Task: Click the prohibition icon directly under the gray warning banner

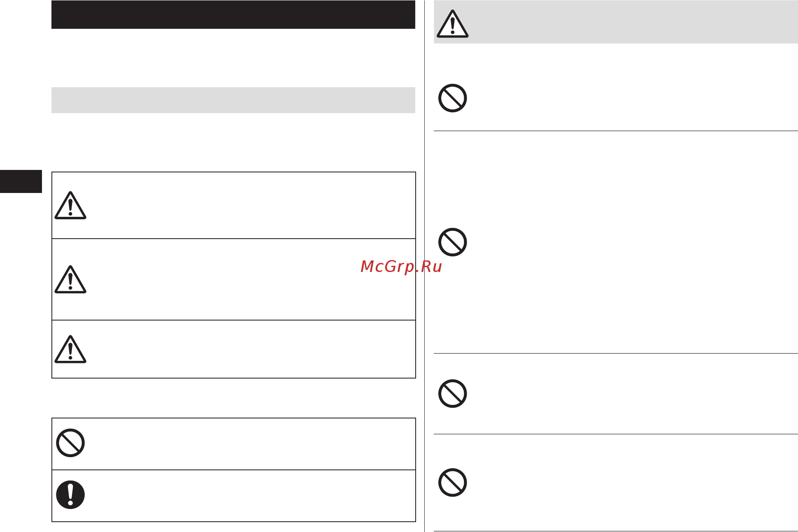Action: (x=452, y=98)
